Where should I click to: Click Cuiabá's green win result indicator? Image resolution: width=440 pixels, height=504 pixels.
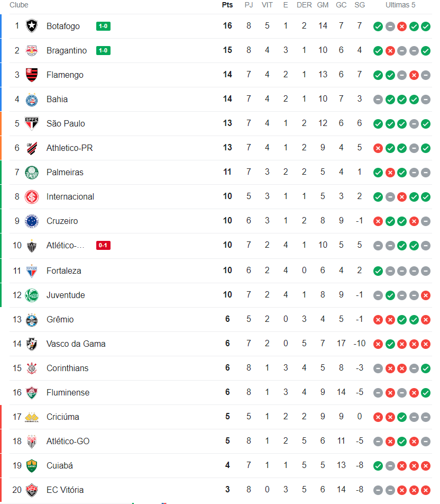(378, 465)
